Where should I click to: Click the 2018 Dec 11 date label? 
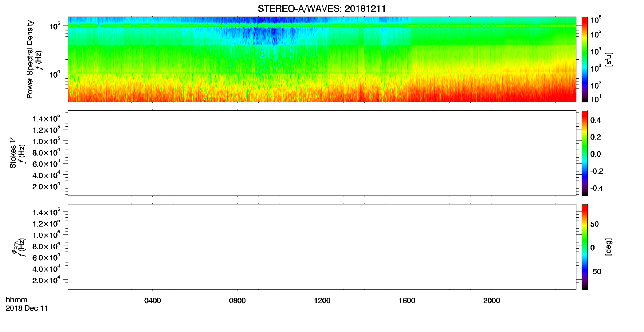pyautogui.click(x=27, y=308)
